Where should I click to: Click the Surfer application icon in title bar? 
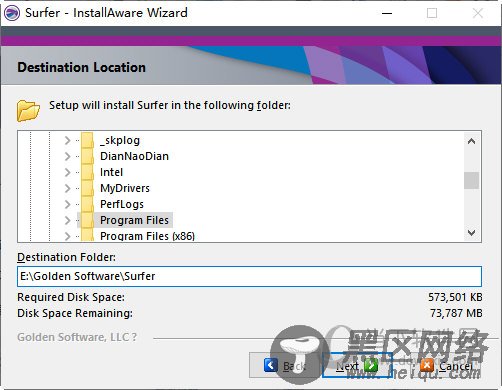[12, 13]
